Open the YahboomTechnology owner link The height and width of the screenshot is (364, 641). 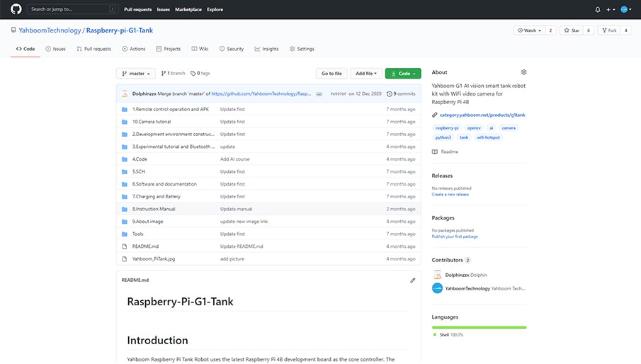click(x=50, y=30)
